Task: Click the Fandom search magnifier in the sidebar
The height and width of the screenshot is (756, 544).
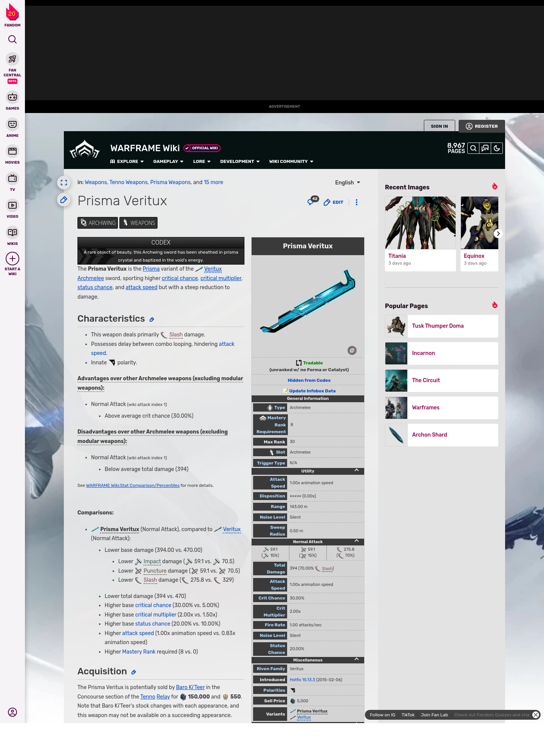Action: point(12,39)
